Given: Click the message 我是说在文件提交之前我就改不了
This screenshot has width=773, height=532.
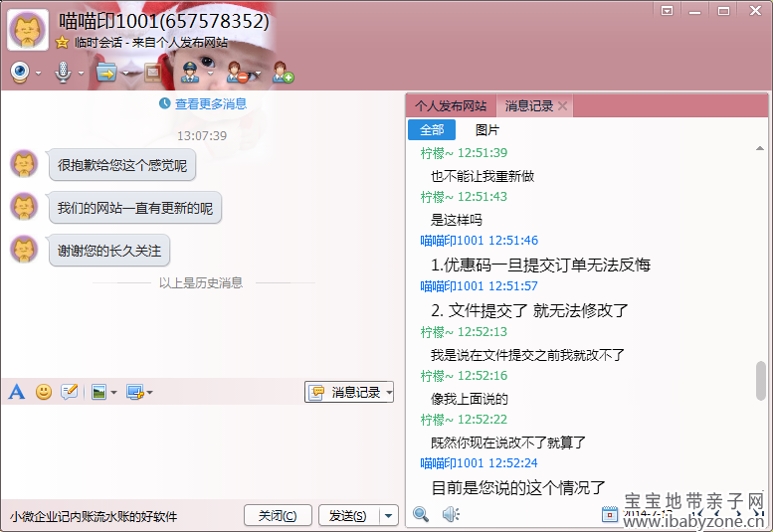Looking at the screenshot, I should 527,355.
